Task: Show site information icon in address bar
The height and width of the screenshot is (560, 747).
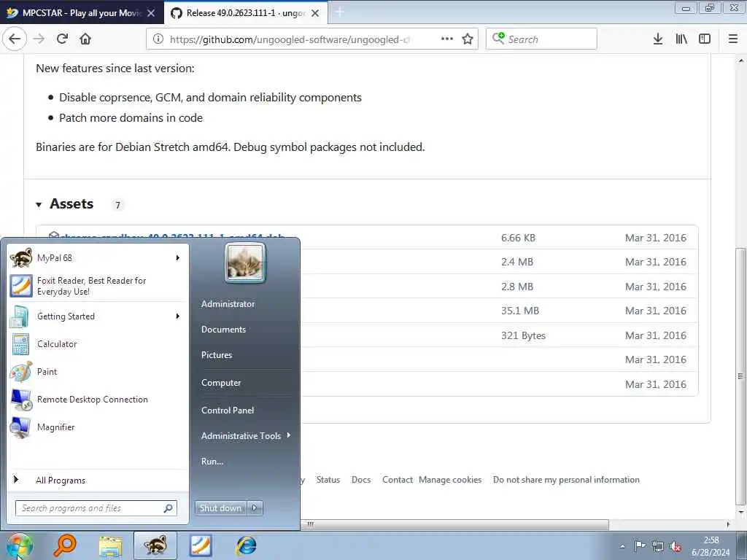Action: (x=158, y=39)
